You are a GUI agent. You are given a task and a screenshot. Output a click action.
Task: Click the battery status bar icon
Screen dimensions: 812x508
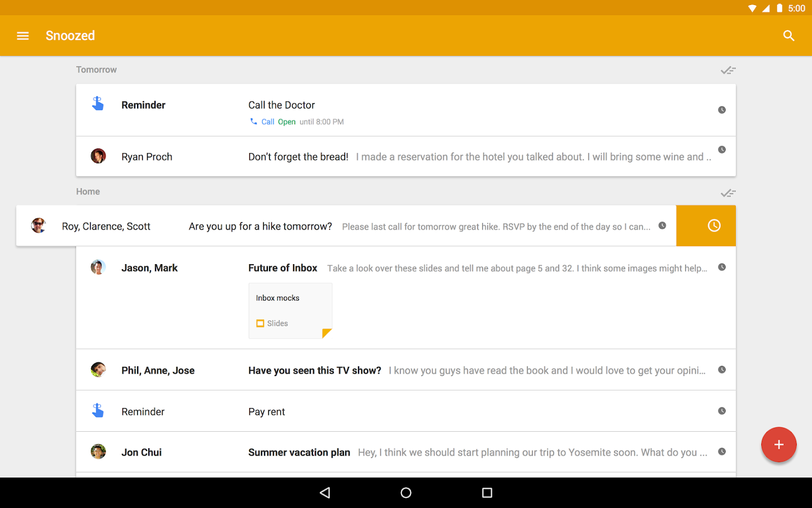[780, 8]
